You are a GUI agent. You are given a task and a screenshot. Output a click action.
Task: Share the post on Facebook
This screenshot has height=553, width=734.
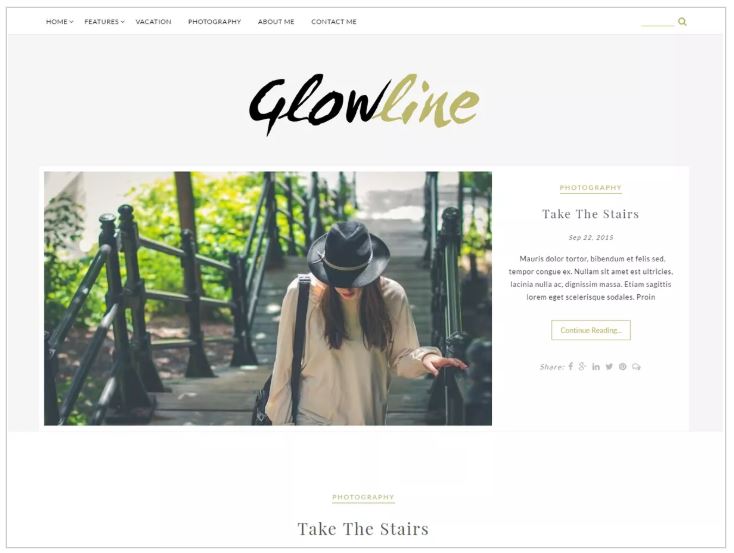pyautogui.click(x=571, y=366)
